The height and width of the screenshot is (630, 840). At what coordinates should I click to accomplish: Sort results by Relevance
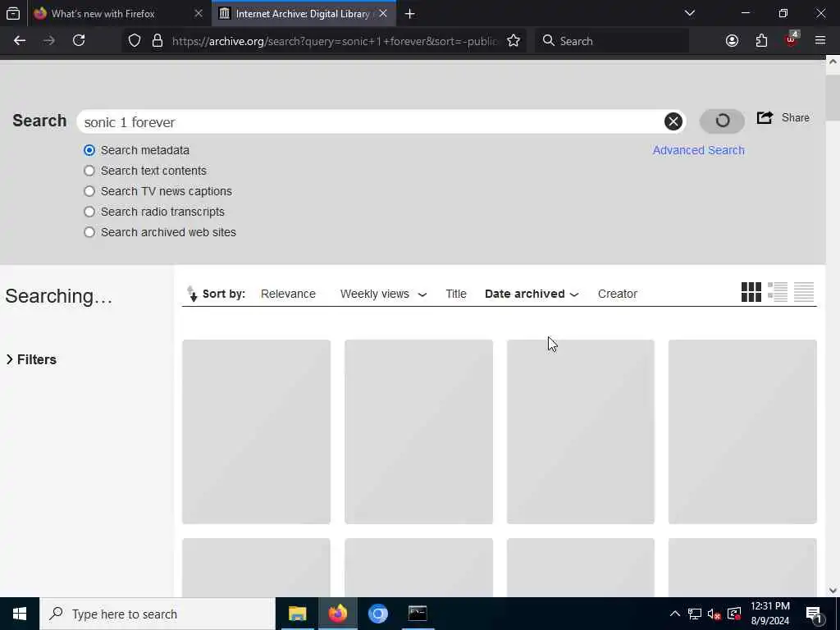(x=288, y=294)
